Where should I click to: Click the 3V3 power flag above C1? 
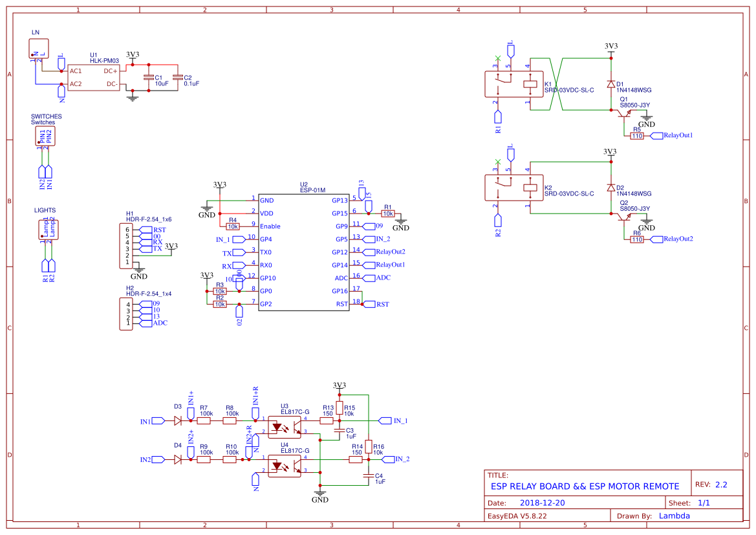tap(133, 56)
